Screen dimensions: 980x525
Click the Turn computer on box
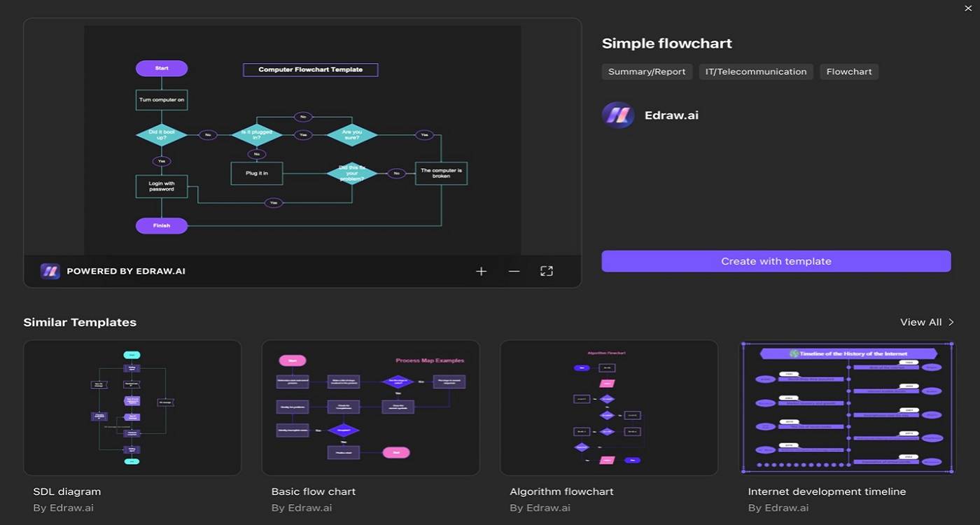pyautogui.click(x=162, y=99)
